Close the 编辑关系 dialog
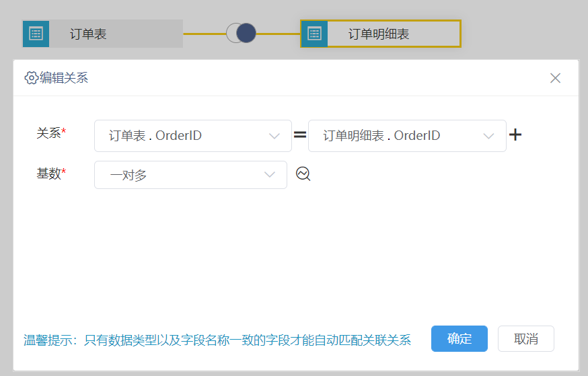Image resolution: width=588 pixels, height=376 pixels. 556,78
